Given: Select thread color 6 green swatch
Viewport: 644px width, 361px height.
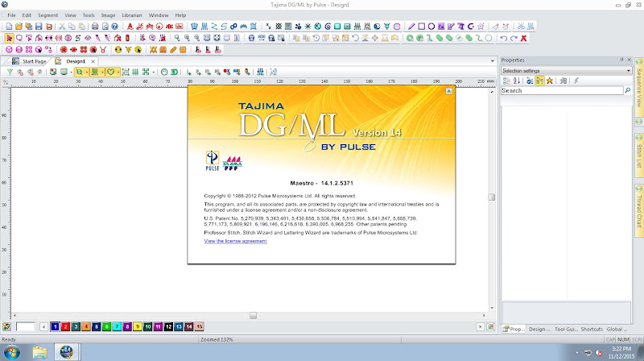Looking at the screenshot, I should tap(106, 327).
